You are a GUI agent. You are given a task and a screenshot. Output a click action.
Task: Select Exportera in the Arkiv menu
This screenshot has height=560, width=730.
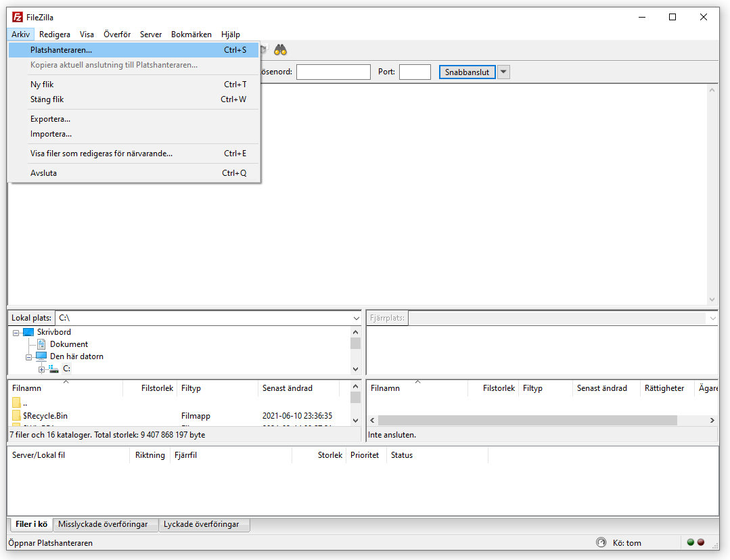coord(50,119)
